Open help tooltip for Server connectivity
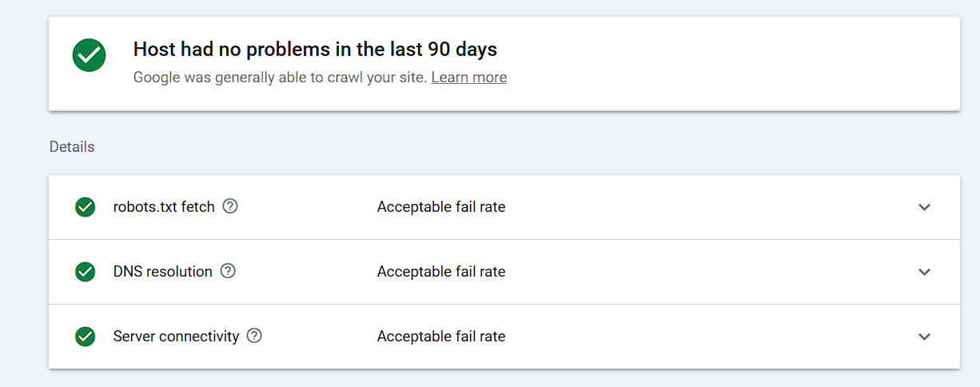Image resolution: width=980 pixels, height=387 pixels. [254, 336]
